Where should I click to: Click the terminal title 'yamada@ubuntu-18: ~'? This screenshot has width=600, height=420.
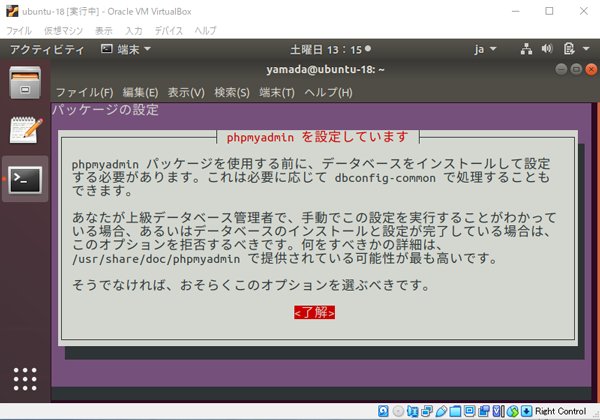click(325, 70)
